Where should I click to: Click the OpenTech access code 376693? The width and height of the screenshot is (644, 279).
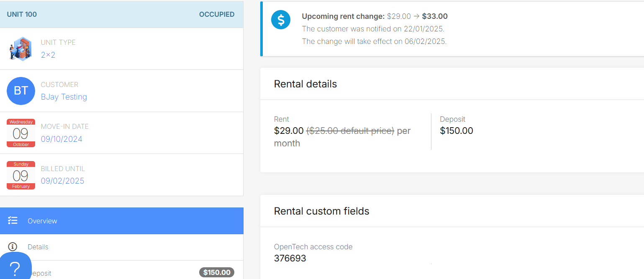290,258
